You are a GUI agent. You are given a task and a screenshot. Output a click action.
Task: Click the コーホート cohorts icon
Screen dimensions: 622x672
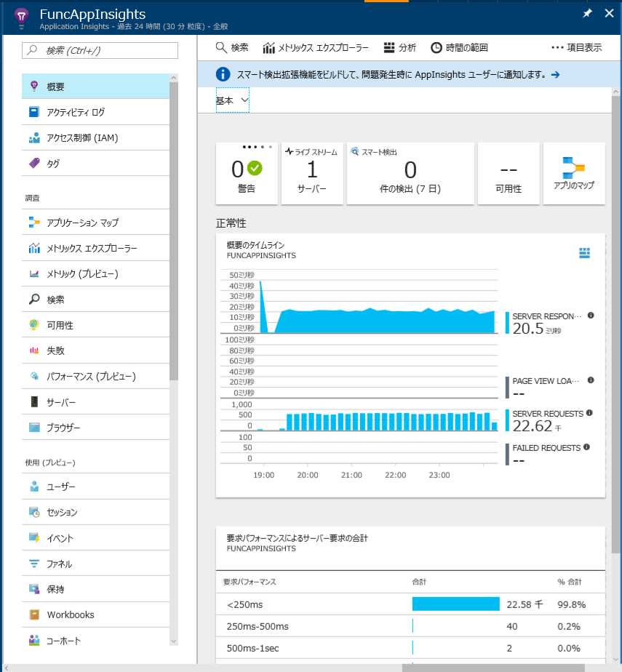tap(34, 640)
